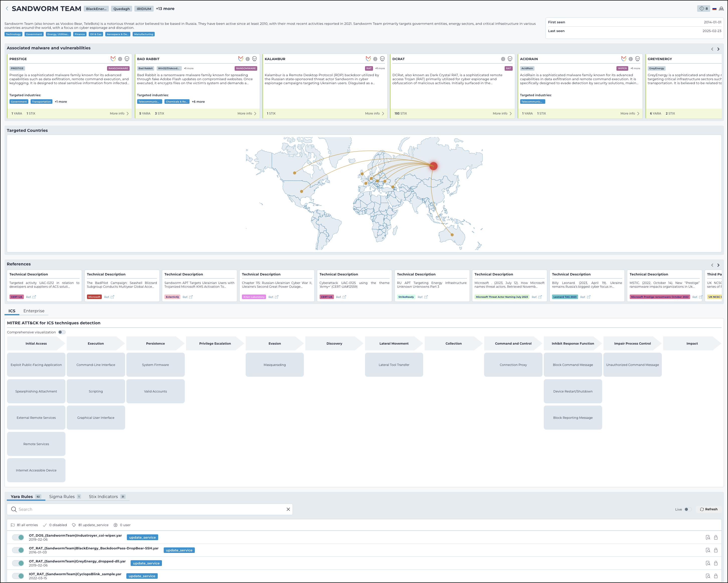Expand +1 more industries on PRESTIGE card

tap(61, 102)
